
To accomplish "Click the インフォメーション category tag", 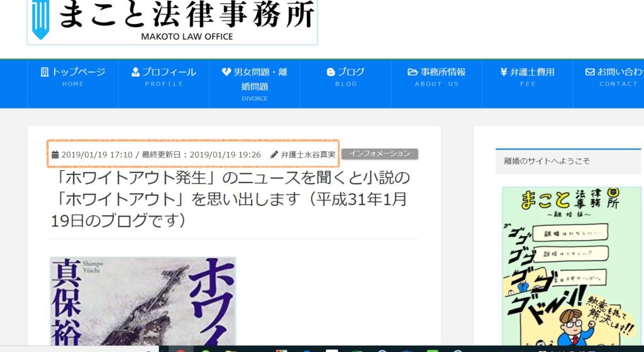I will (379, 154).
